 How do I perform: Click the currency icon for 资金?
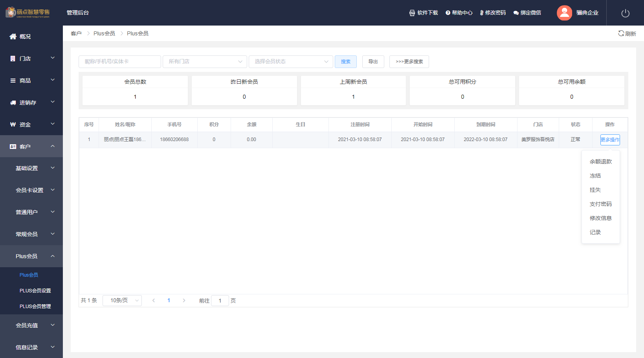(13, 125)
